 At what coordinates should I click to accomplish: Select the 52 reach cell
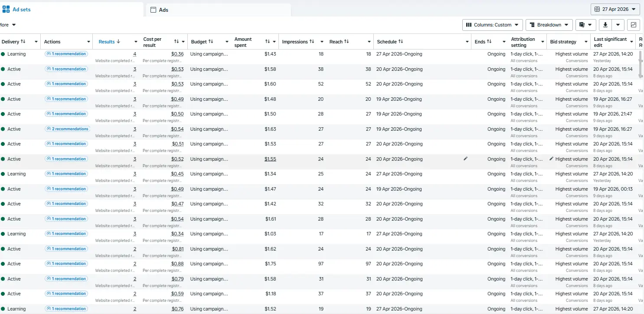368,84
